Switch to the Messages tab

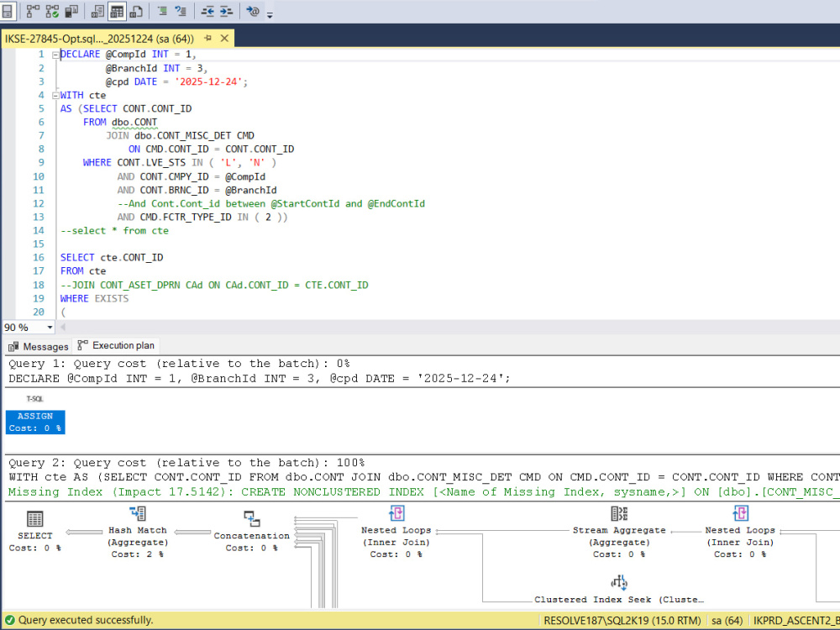[x=39, y=346]
